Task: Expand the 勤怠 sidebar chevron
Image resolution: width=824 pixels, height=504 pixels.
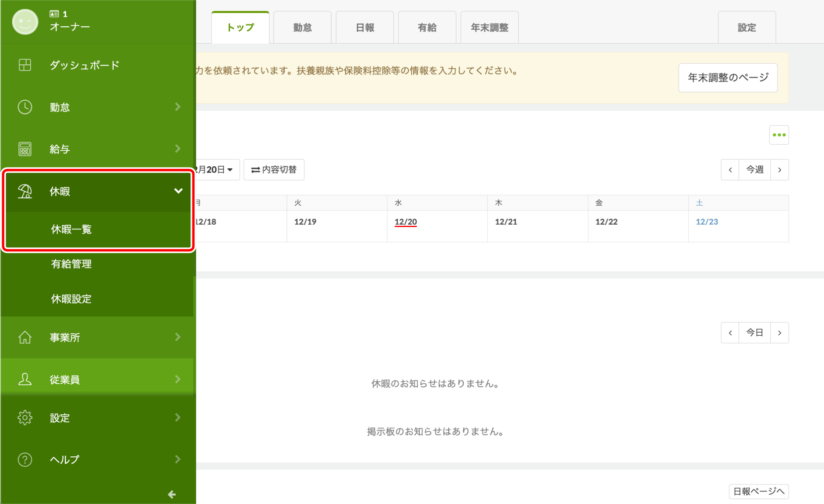Action: tap(178, 107)
